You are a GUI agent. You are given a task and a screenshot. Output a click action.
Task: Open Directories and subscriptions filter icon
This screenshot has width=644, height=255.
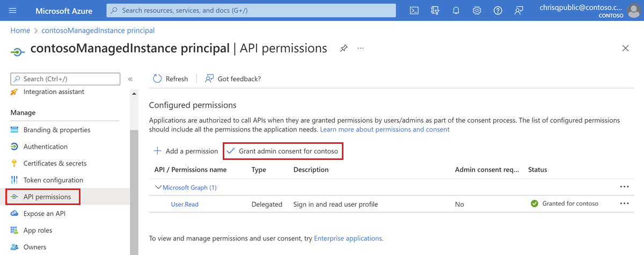[435, 10]
